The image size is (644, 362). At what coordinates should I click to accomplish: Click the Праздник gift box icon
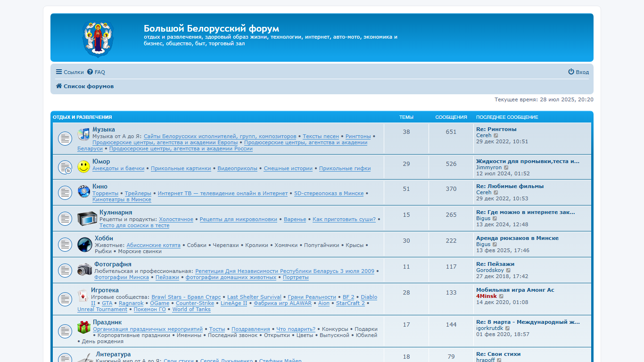click(84, 327)
